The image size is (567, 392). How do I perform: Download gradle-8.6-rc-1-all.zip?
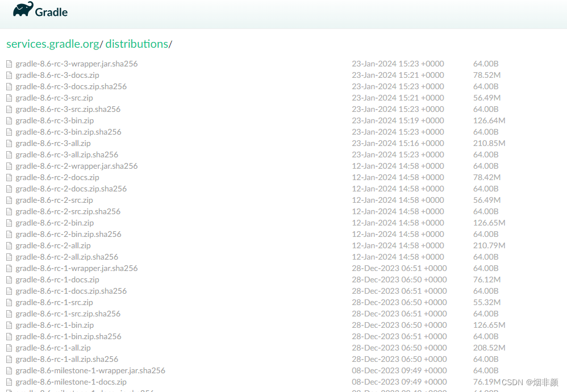click(53, 348)
